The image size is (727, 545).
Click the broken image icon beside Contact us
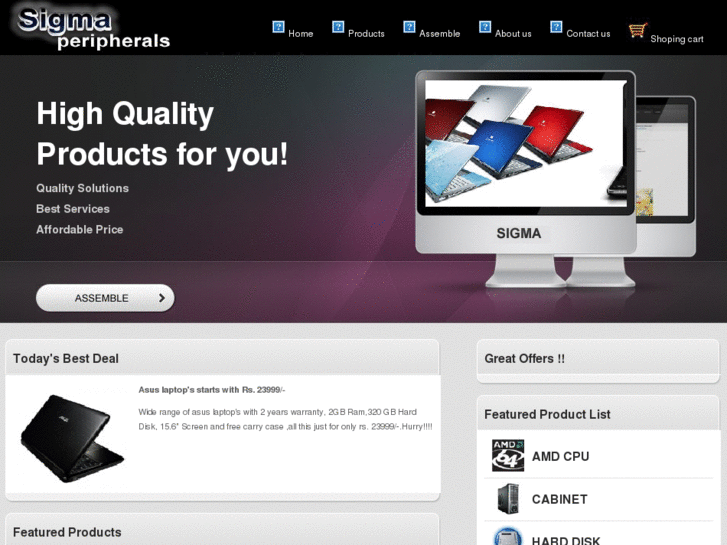[556, 27]
